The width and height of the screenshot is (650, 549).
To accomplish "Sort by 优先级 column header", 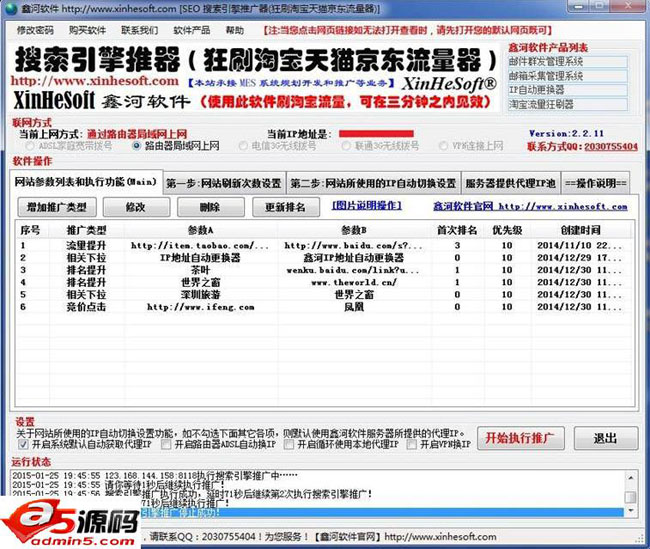I will pyautogui.click(x=507, y=230).
